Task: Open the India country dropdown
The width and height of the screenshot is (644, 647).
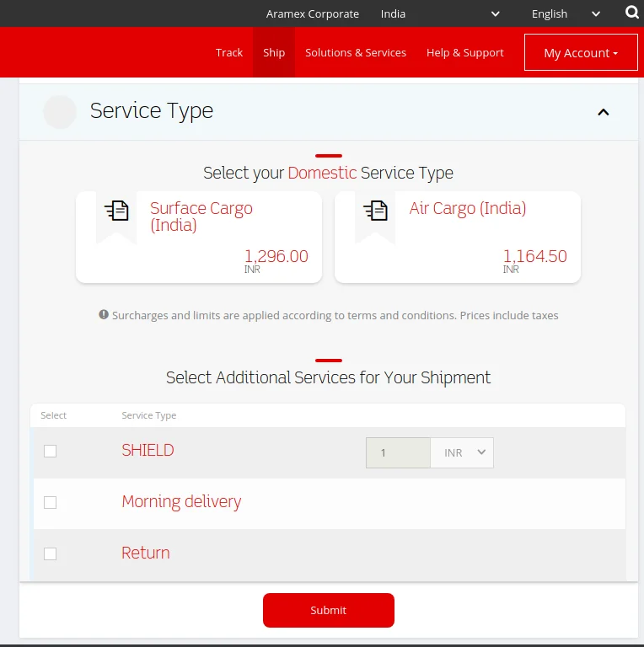Action: pos(440,13)
